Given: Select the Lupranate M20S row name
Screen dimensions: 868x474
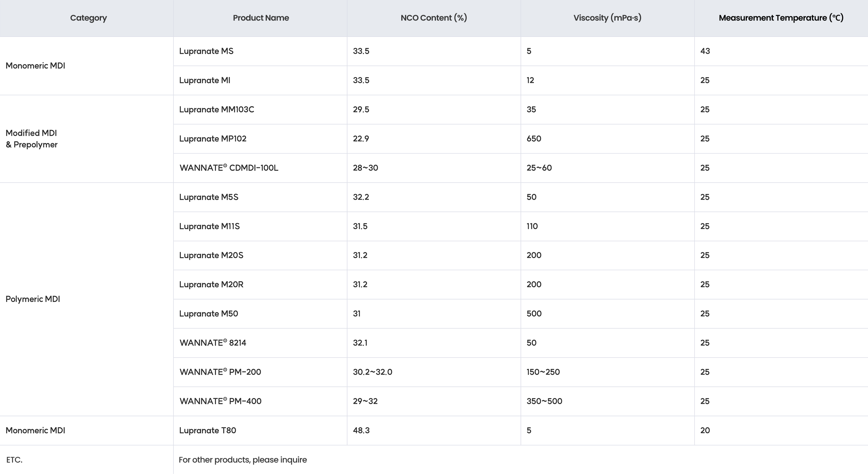Looking at the screenshot, I should [x=211, y=255].
